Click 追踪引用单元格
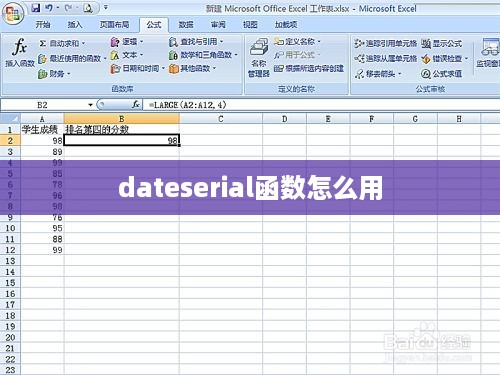500x375 pixels. point(385,43)
